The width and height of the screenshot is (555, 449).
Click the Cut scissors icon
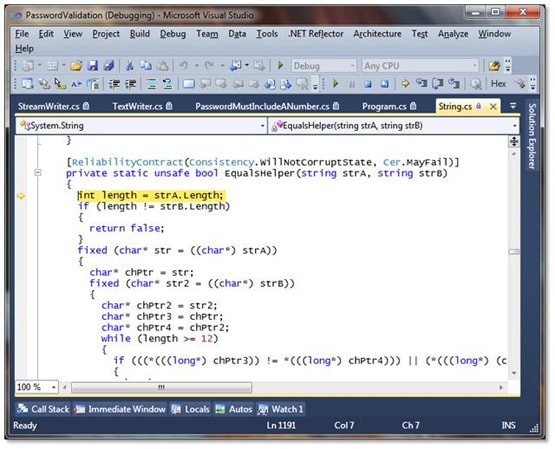129,65
